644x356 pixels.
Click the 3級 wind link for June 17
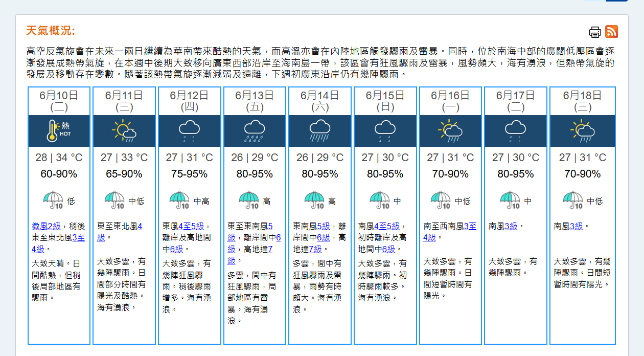click(x=511, y=226)
